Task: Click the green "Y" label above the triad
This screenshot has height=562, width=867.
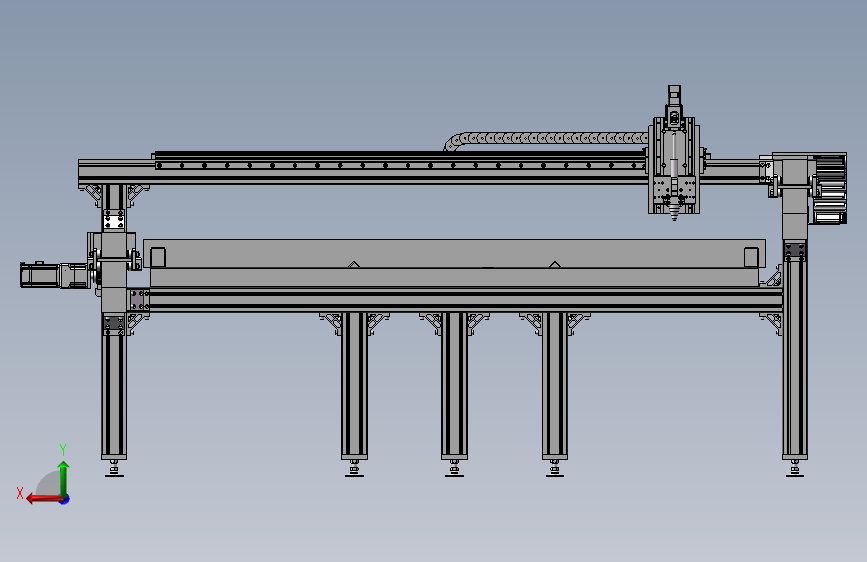Action: [x=63, y=450]
